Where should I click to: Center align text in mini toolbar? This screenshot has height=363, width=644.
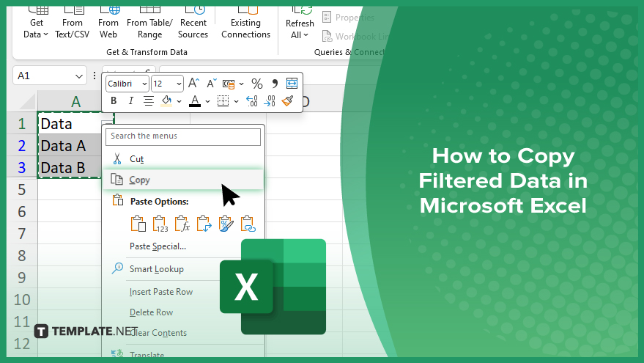click(148, 100)
